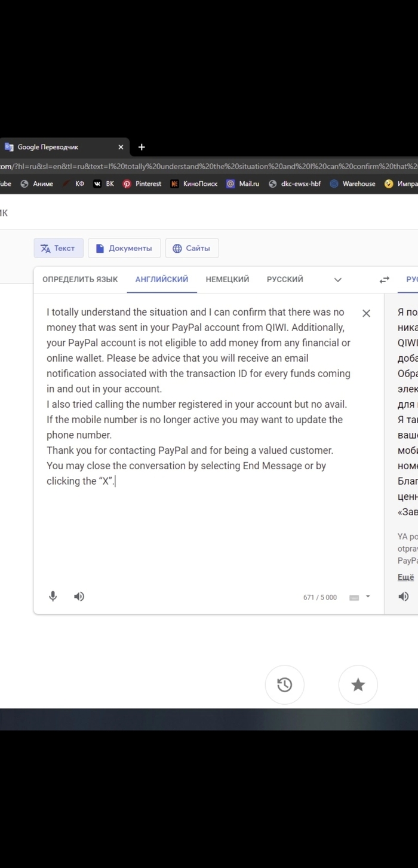Select the Немецкий source language tab
The height and width of the screenshot is (868, 418).
tap(228, 279)
